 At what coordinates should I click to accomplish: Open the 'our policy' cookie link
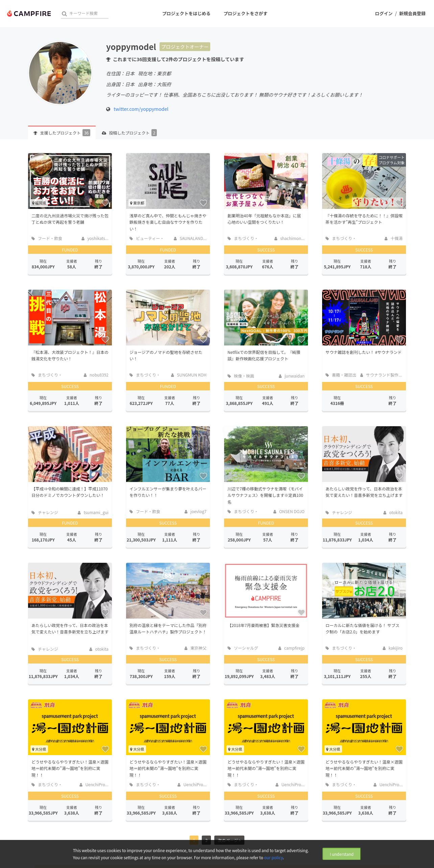(x=273, y=858)
